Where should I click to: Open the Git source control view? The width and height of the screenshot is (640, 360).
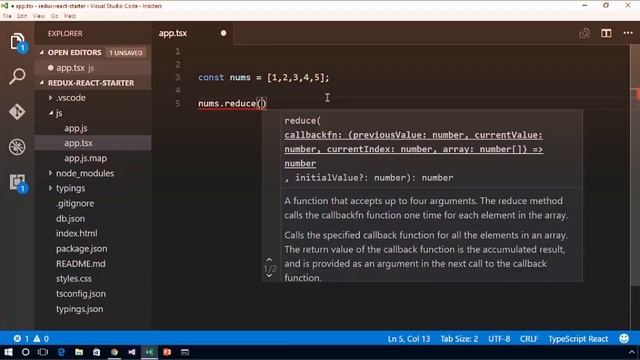[17, 111]
